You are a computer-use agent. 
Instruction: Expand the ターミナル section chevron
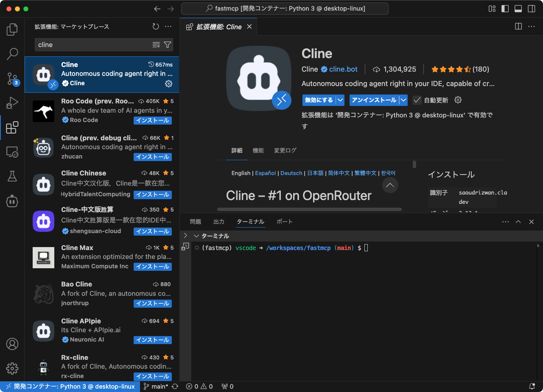tap(196, 236)
